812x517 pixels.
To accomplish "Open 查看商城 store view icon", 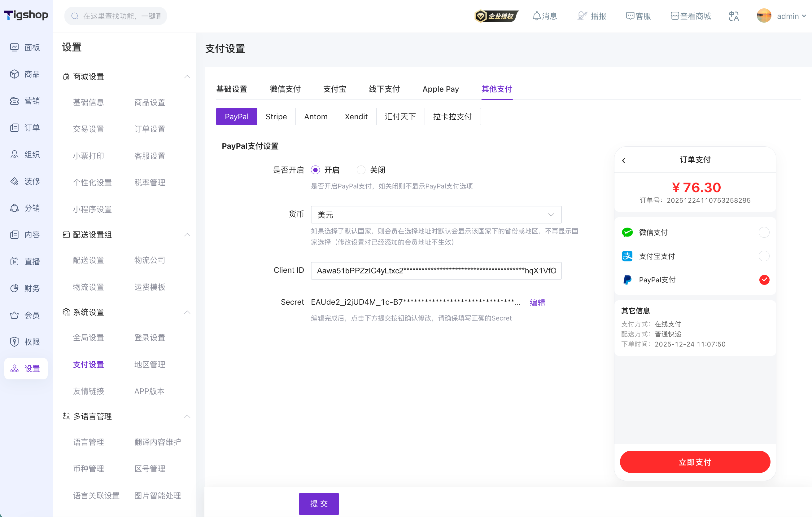I will pyautogui.click(x=675, y=16).
